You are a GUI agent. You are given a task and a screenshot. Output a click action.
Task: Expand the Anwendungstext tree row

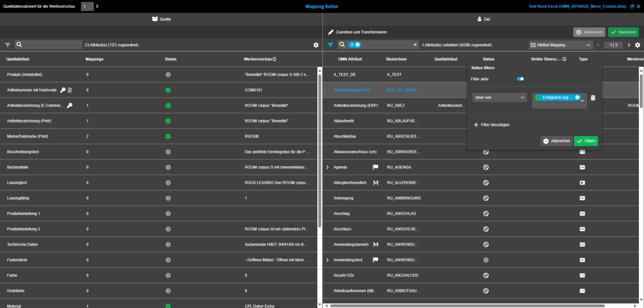(327, 260)
